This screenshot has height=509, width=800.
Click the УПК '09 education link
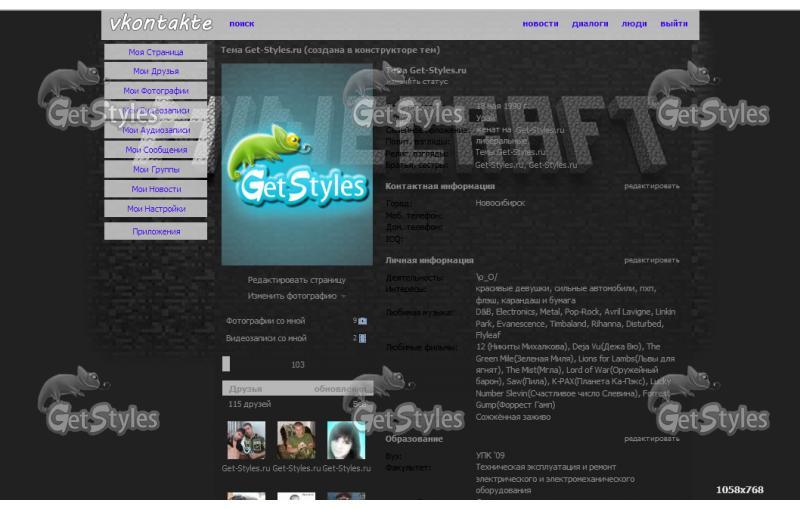[490, 455]
